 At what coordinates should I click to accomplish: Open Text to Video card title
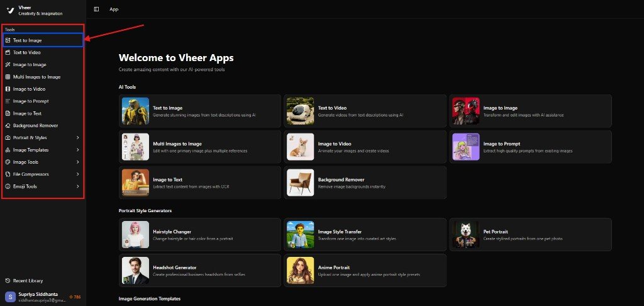[332, 108]
